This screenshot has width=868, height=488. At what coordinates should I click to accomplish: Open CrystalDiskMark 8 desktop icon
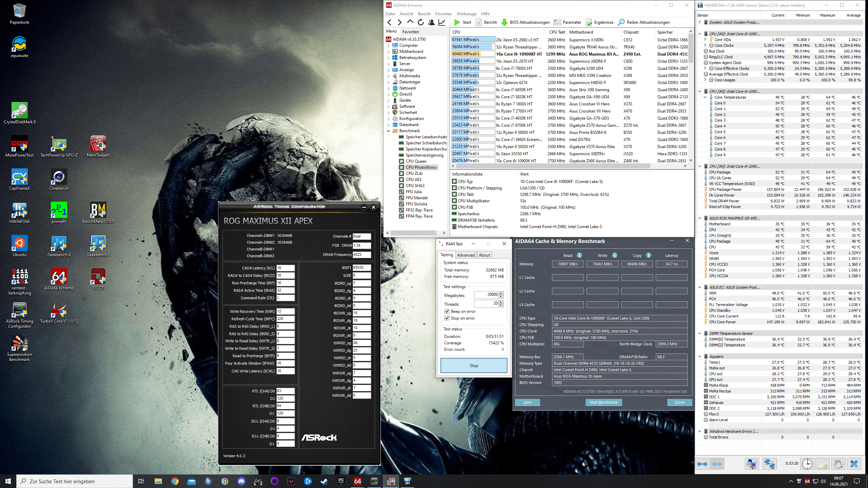pos(19,110)
